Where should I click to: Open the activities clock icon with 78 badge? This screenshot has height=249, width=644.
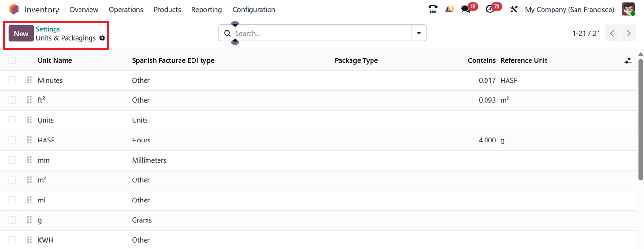490,10
